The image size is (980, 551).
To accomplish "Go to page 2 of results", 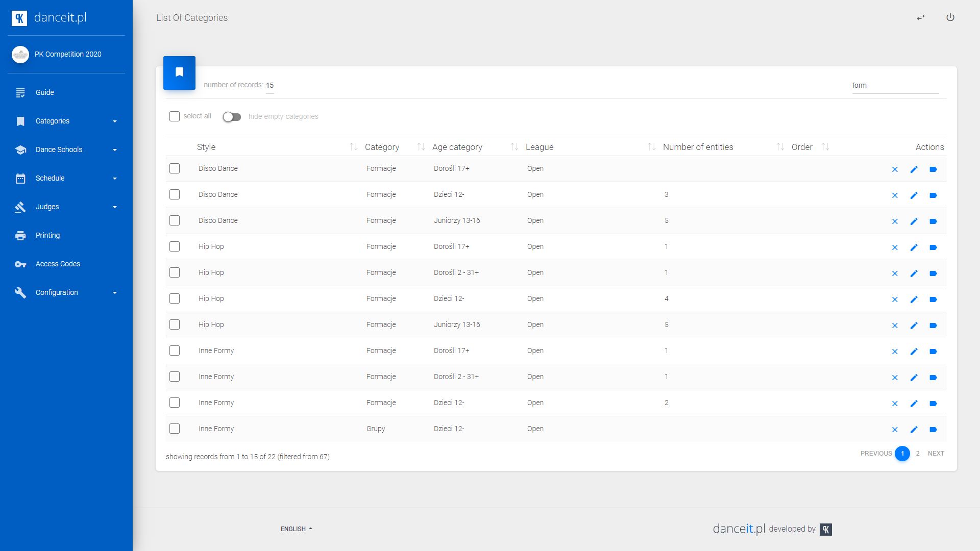I will tap(917, 453).
